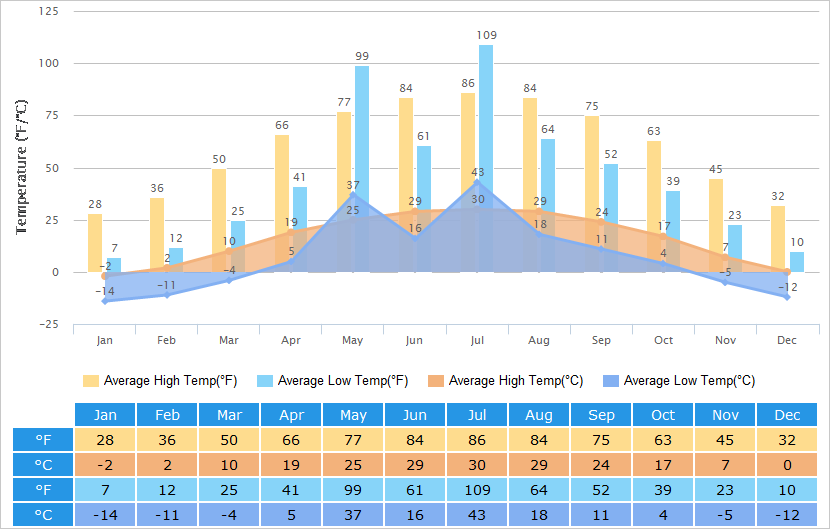Select the Aug table column header
Viewport: 830px width, 529px height.
(539, 415)
